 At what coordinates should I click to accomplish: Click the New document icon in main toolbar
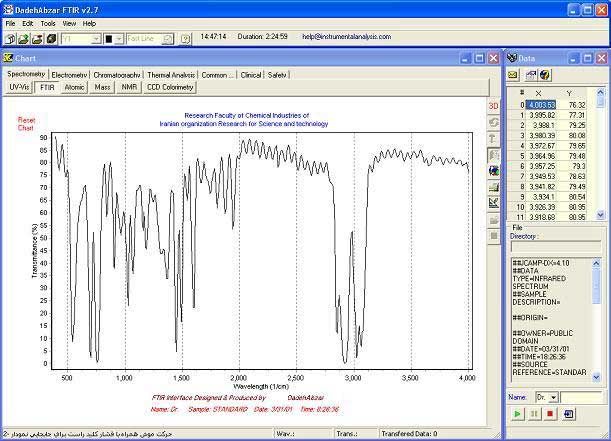(x=11, y=39)
